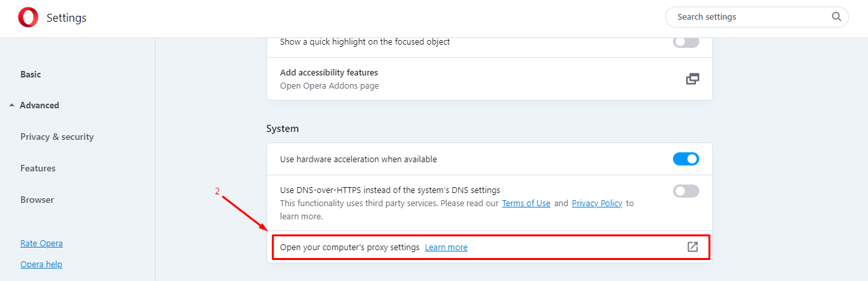The height and width of the screenshot is (281, 868).
Task: Open the Privacy & security section
Action: [57, 137]
